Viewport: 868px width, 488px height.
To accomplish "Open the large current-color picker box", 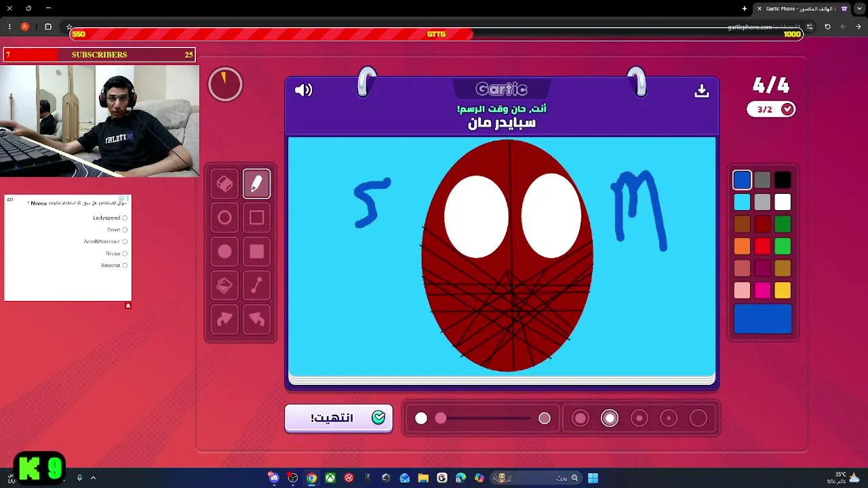I will 763,319.
